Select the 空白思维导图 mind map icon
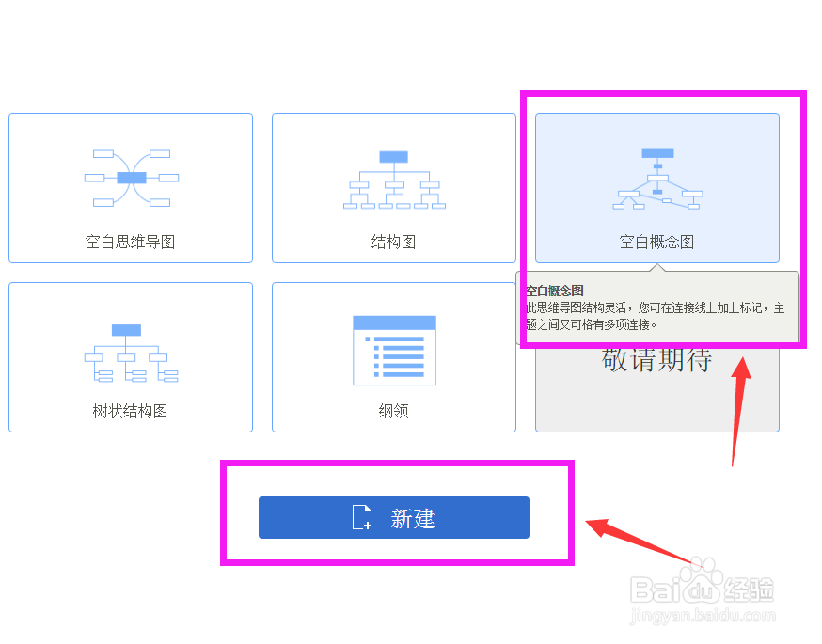Viewport: 822px width, 644px height. tap(130, 177)
